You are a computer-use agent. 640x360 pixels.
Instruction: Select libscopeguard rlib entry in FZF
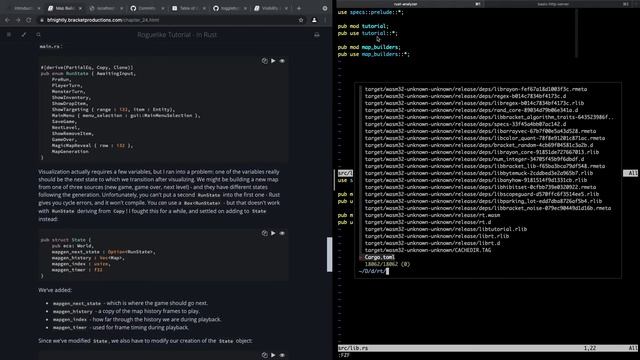coord(482,194)
